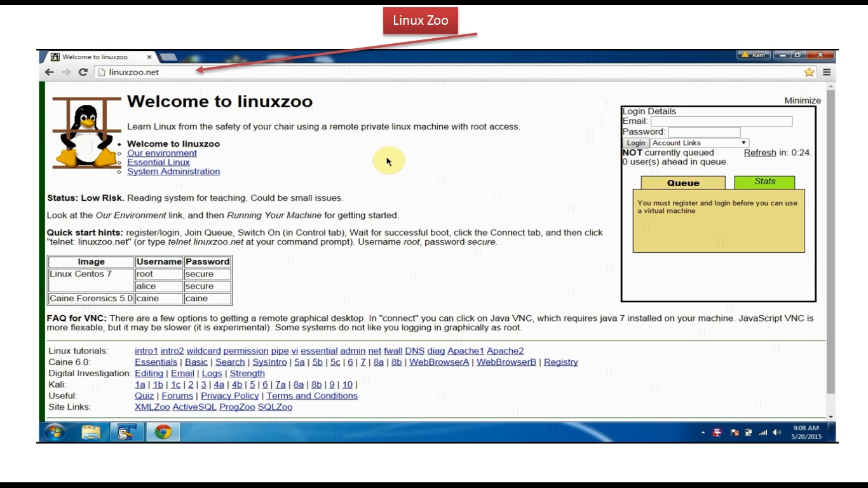The height and width of the screenshot is (488, 868).
Task: Open the WebBrowserB link
Action: tap(506, 362)
